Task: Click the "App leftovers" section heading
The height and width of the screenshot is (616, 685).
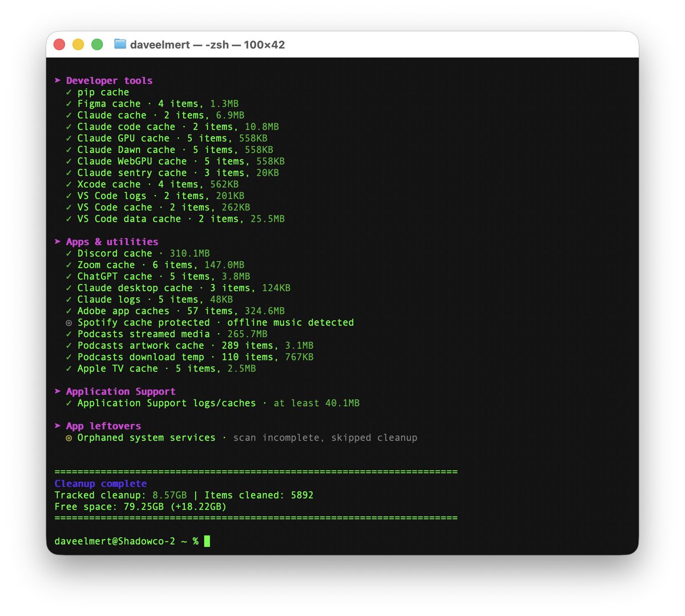Action: pyautogui.click(x=103, y=426)
